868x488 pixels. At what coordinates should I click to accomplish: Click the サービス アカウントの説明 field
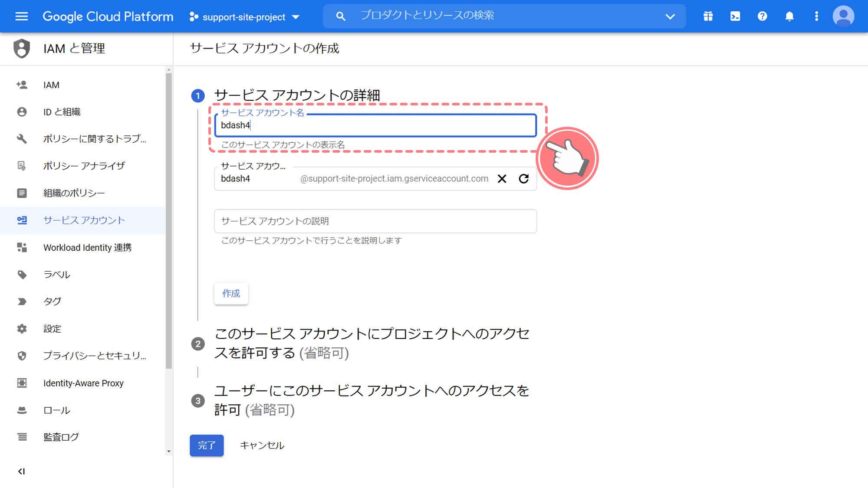coord(375,221)
